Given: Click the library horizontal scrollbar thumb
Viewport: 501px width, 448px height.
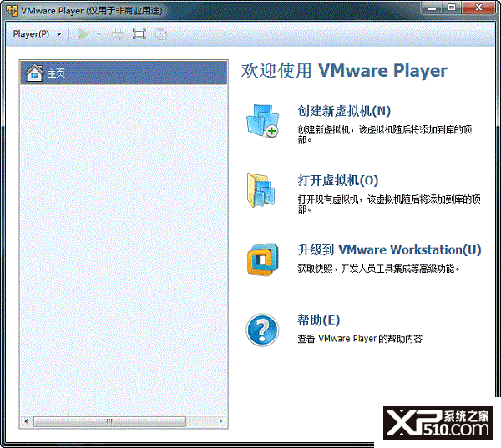Looking at the screenshot, I should pos(109,421).
